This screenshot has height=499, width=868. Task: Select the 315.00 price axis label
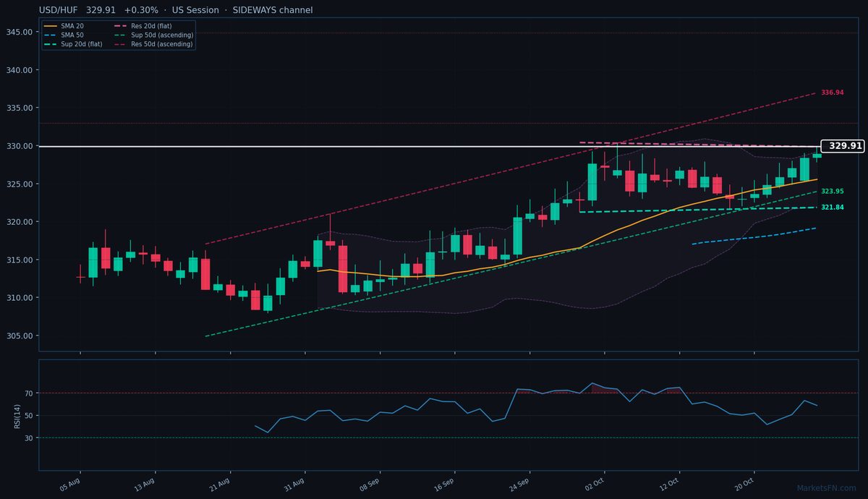coord(19,260)
